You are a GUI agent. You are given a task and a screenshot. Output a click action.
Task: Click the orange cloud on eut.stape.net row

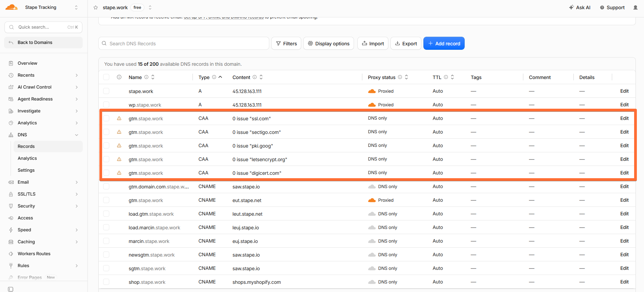click(372, 200)
